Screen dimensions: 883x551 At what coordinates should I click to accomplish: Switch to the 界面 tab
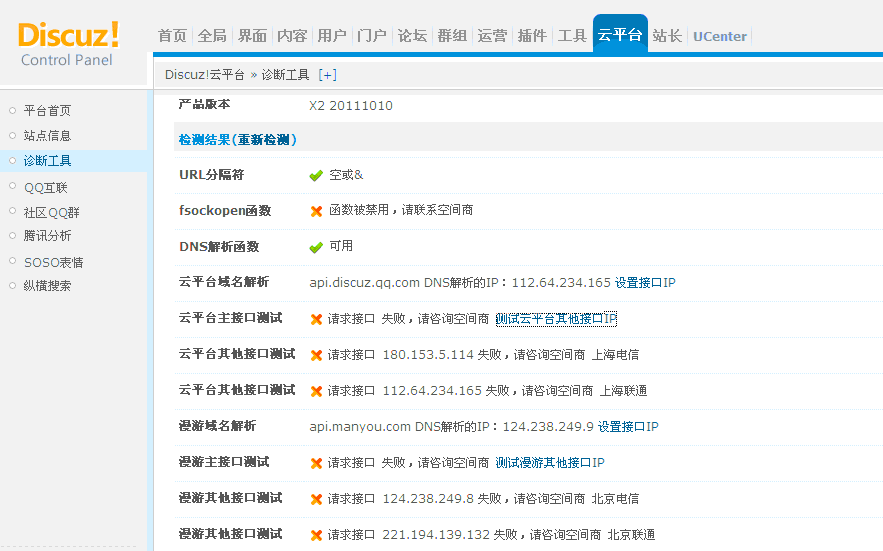pos(252,36)
